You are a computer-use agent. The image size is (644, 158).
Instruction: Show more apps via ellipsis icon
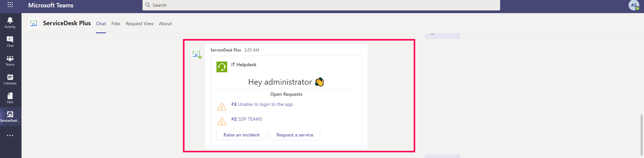10,135
